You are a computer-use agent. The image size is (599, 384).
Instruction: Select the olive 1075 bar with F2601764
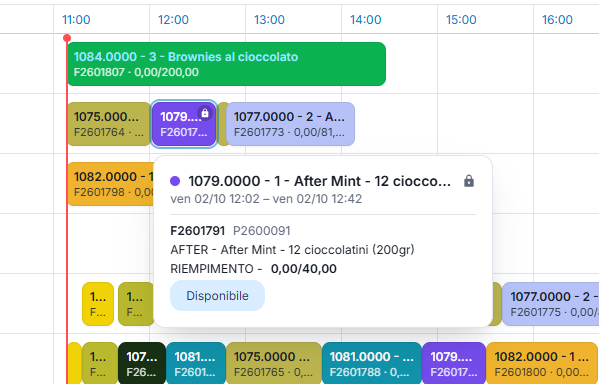point(109,124)
